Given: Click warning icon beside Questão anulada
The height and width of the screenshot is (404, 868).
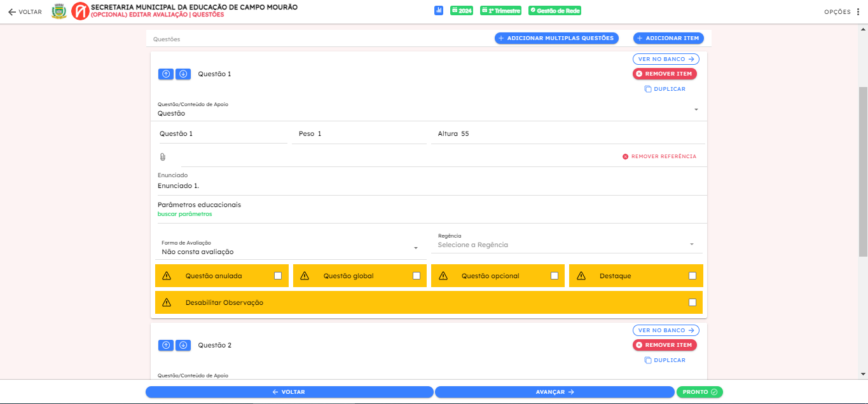Looking at the screenshot, I should pos(167,276).
